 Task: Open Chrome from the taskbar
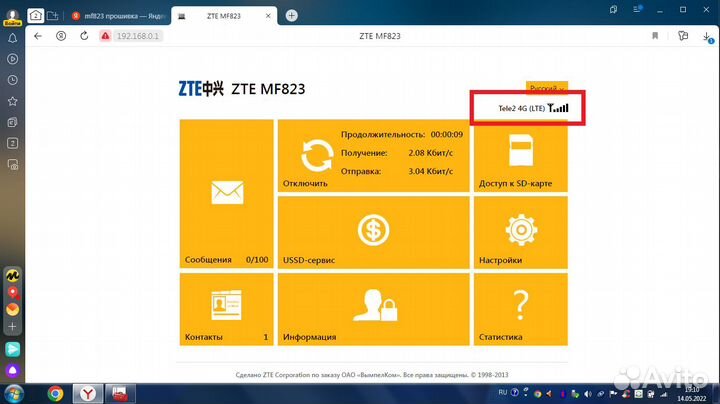pos(55,393)
